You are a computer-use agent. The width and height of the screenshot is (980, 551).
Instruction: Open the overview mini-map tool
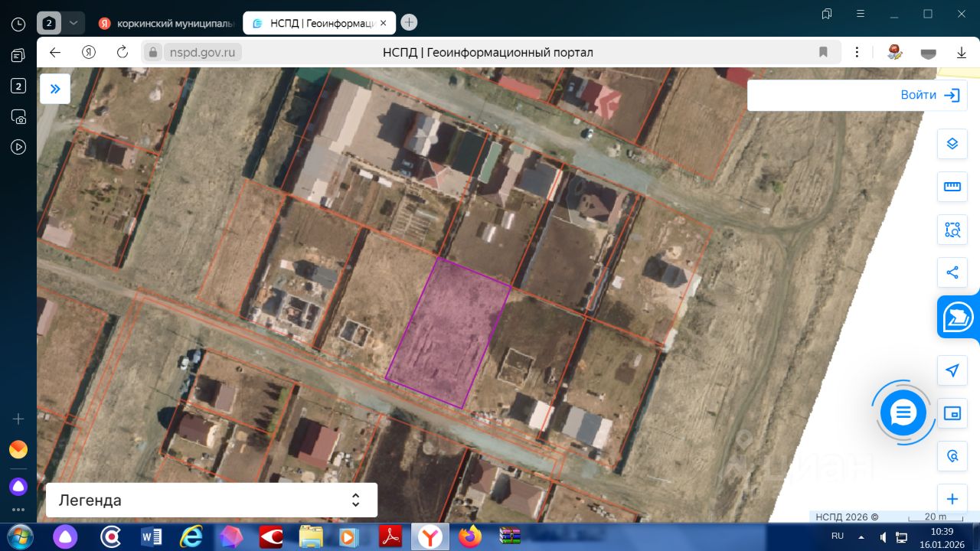pyautogui.click(x=952, y=413)
